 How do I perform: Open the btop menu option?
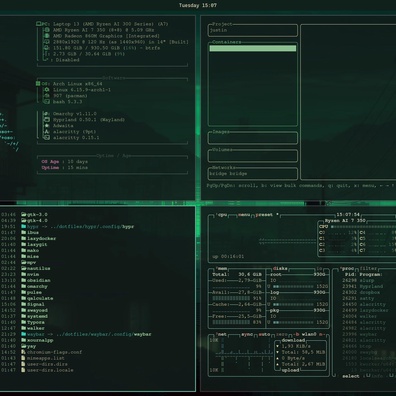[x=244, y=215]
